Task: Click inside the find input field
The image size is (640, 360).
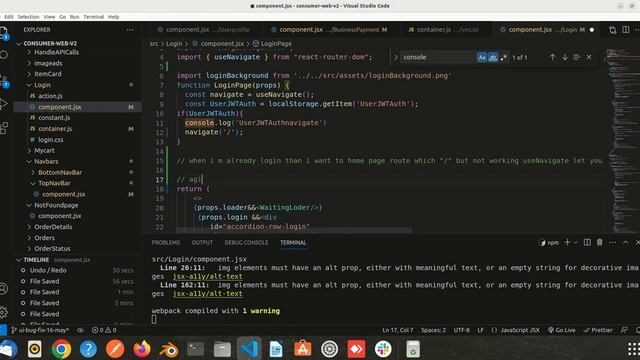Action: (x=438, y=58)
